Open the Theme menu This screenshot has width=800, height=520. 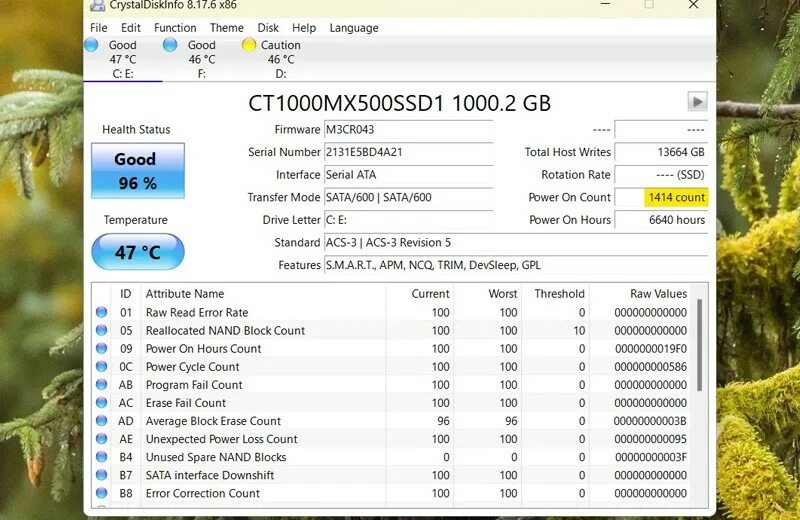(x=227, y=28)
